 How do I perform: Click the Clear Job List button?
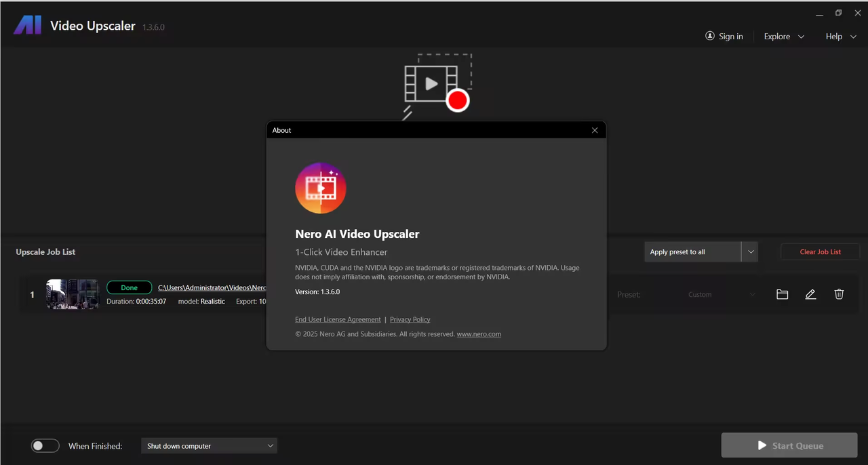(821, 251)
